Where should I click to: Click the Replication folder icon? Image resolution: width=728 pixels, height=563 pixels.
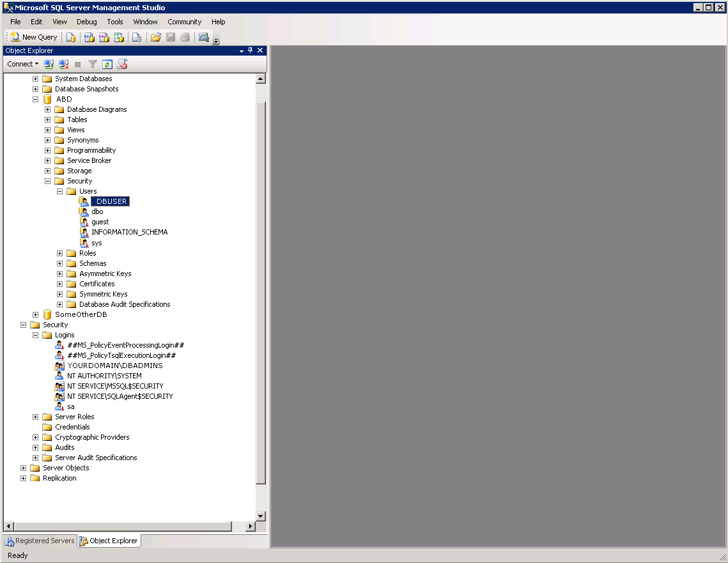[x=35, y=478]
